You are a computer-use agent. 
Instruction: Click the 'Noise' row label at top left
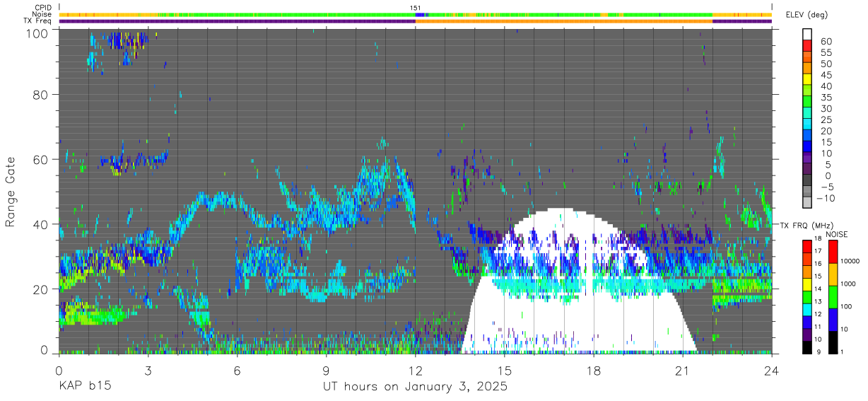pyautogui.click(x=42, y=14)
